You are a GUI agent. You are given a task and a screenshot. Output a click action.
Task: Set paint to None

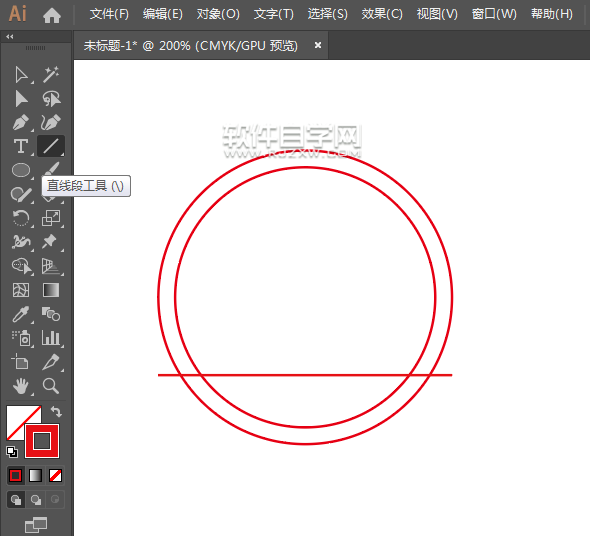click(56, 476)
